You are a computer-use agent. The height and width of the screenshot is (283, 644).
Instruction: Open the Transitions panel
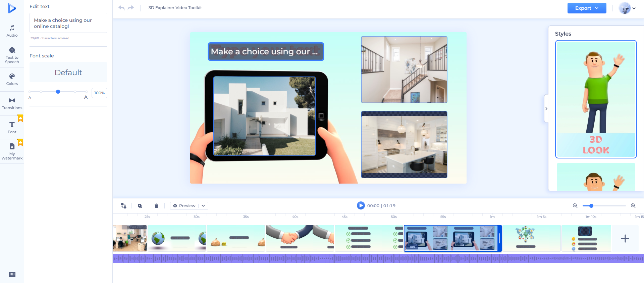click(12, 104)
